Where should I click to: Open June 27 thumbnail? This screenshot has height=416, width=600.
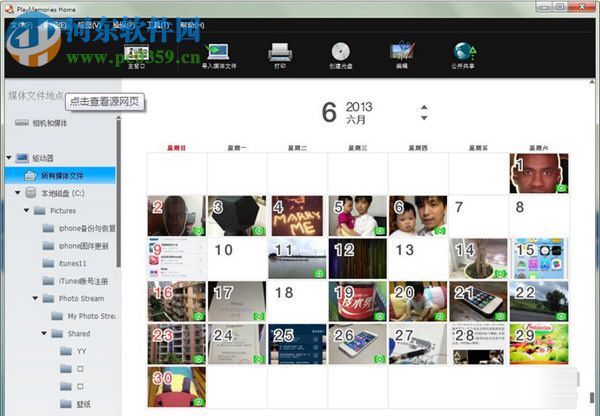[418, 344]
